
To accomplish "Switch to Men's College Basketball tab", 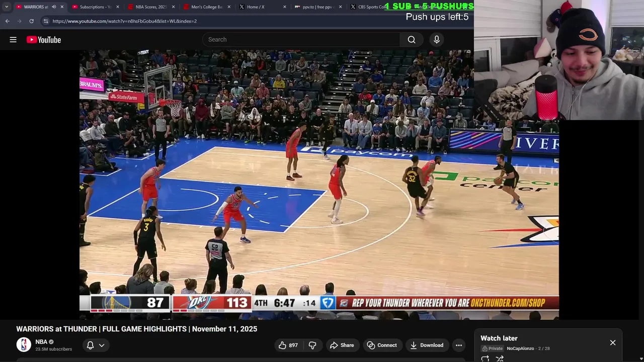I will 205,7.
